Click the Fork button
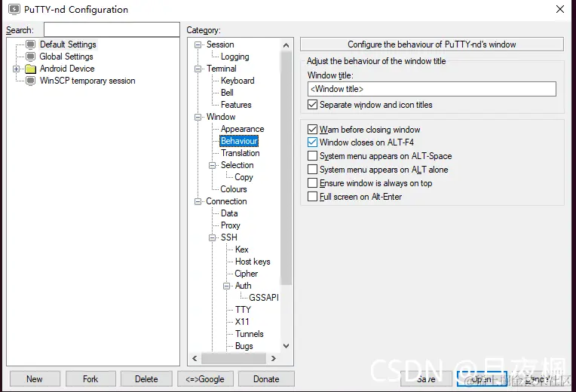This screenshot has height=392, width=576. [x=90, y=378]
